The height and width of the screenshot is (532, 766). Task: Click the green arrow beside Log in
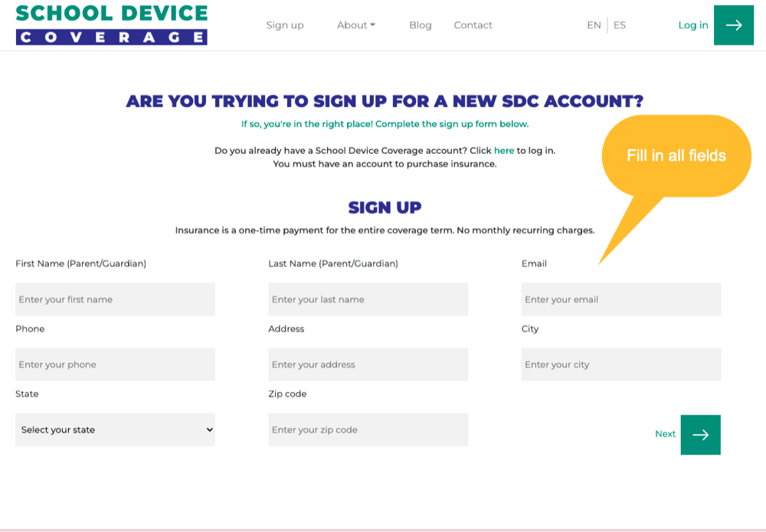coord(733,25)
